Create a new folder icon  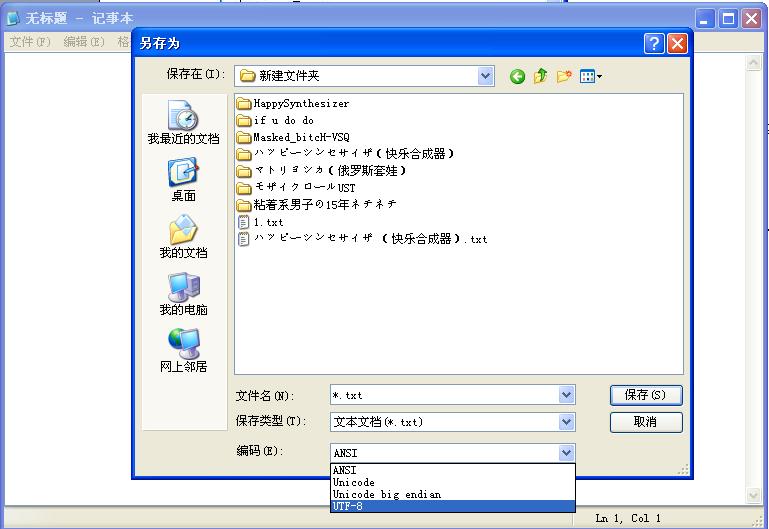[564, 76]
